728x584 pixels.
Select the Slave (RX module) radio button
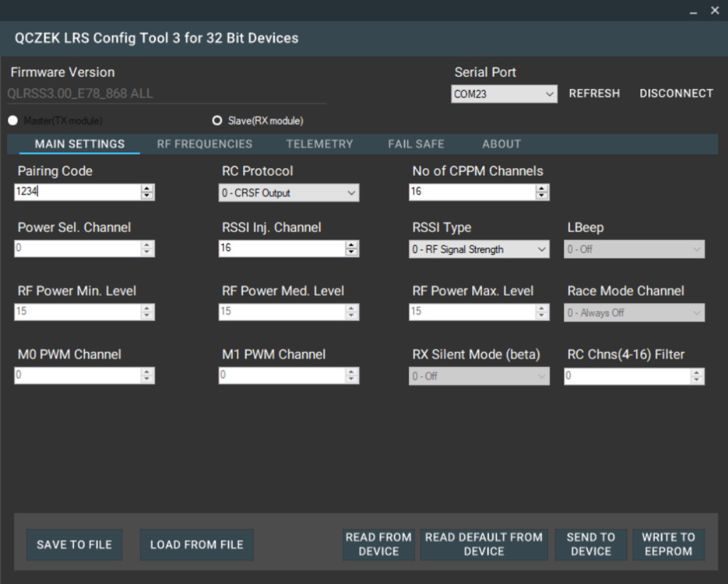pos(217,121)
